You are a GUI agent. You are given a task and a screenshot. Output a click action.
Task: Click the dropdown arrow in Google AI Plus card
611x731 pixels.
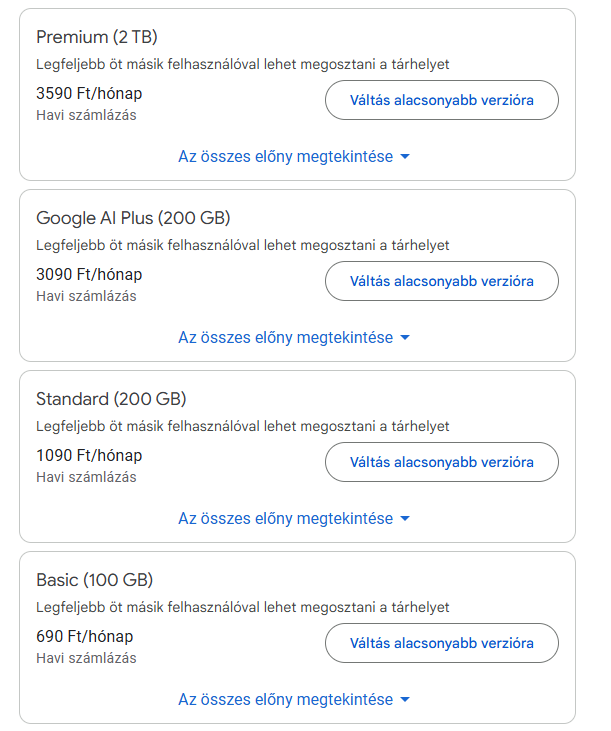405,338
